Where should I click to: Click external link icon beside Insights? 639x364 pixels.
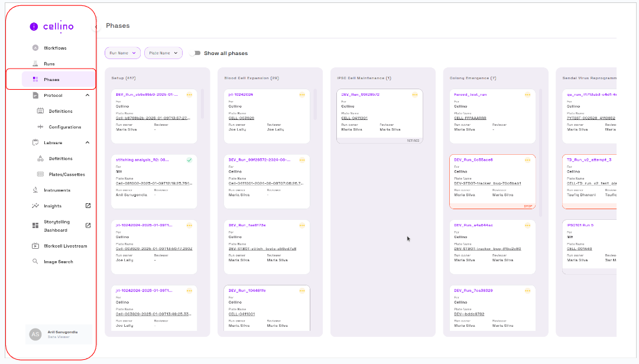pos(88,206)
